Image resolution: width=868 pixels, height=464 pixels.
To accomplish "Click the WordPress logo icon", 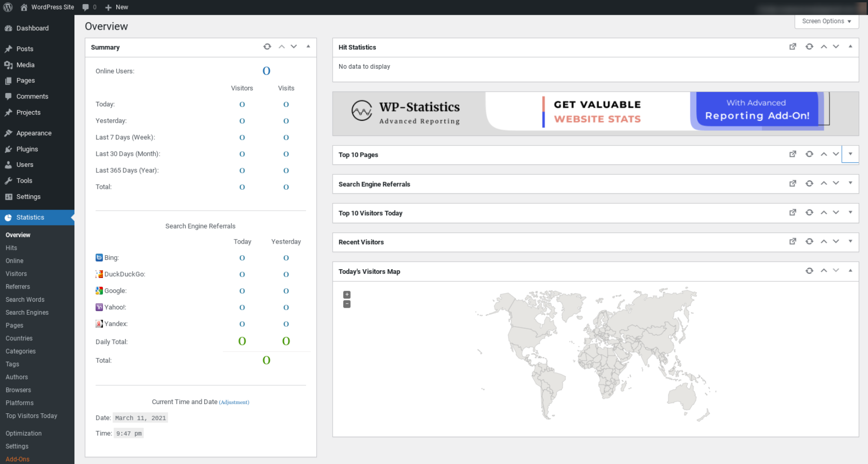I will (8, 7).
